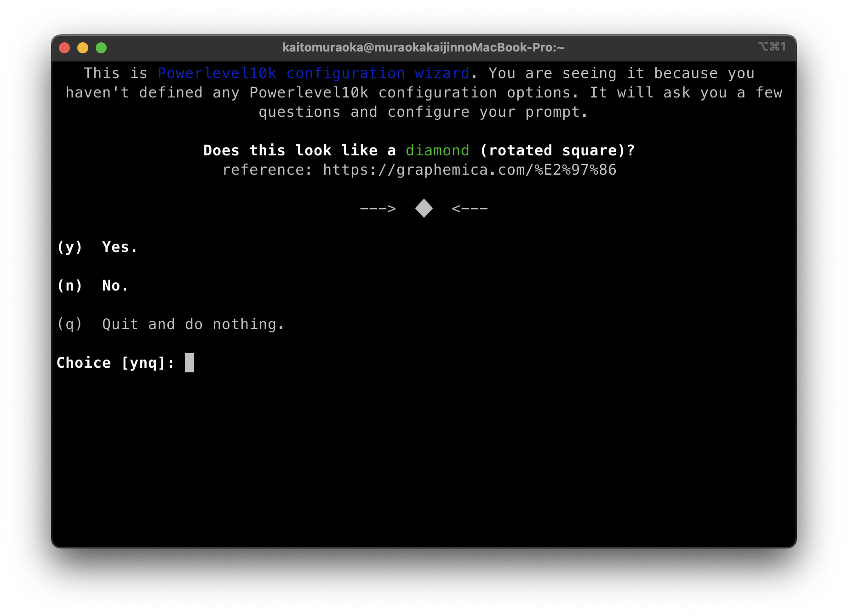The height and width of the screenshot is (616, 848).
Task: Click the '(n) No.' option line
Action: 92,286
